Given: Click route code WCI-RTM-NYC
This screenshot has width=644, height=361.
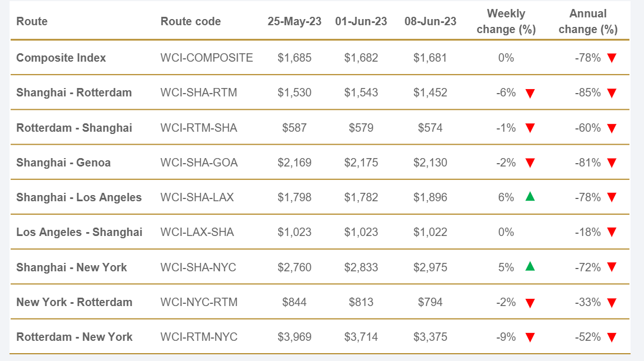Looking at the screenshot, I should tap(199, 337).
